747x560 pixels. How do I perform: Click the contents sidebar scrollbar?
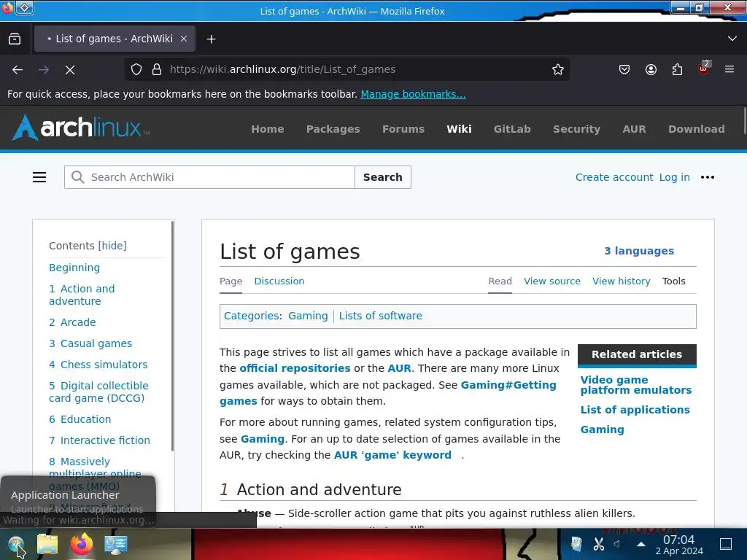click(x=172, y=335)
